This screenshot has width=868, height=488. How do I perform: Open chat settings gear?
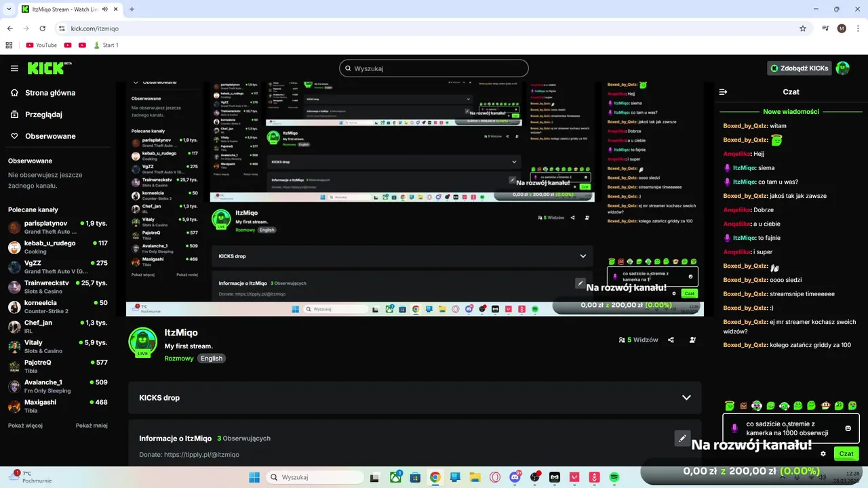coord(823,453)
